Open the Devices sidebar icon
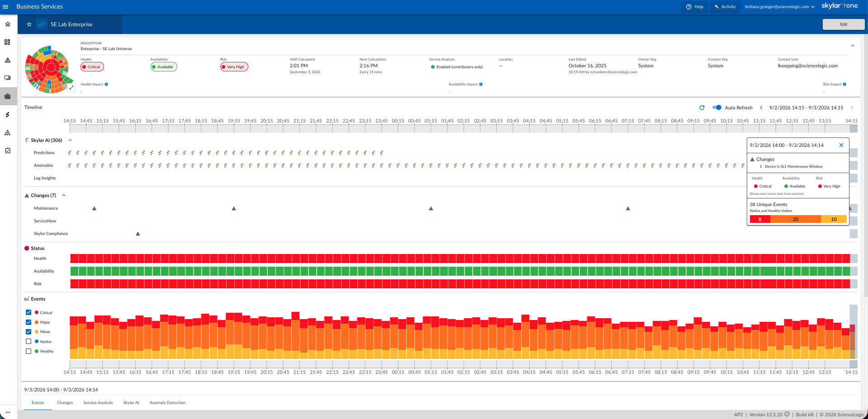The image size is (868, 419). pos(8,78)
